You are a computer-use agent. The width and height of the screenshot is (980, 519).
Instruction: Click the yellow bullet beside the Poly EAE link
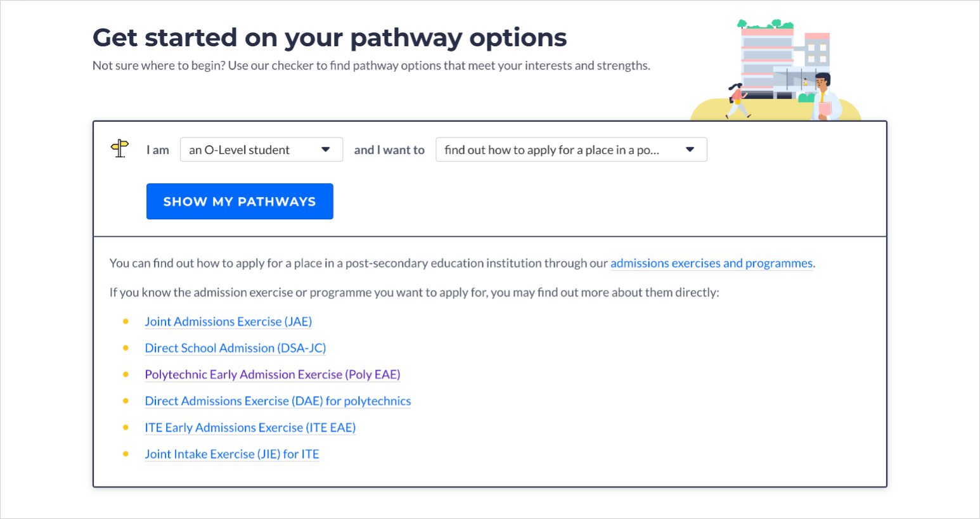click(126, 375)
